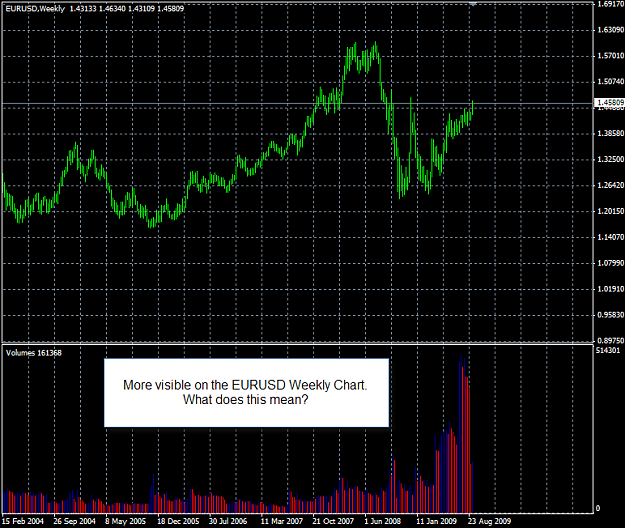Image resolution: width=625 pixels, height=528 pixels.
Task: Click the 11 Jan 2009 date label
Action: point(436,521)
